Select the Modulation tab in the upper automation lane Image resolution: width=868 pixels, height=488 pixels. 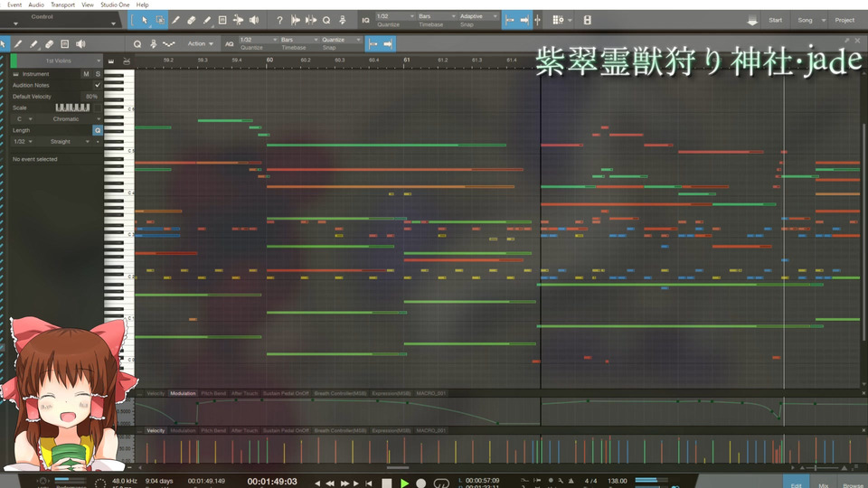(183, 393)
